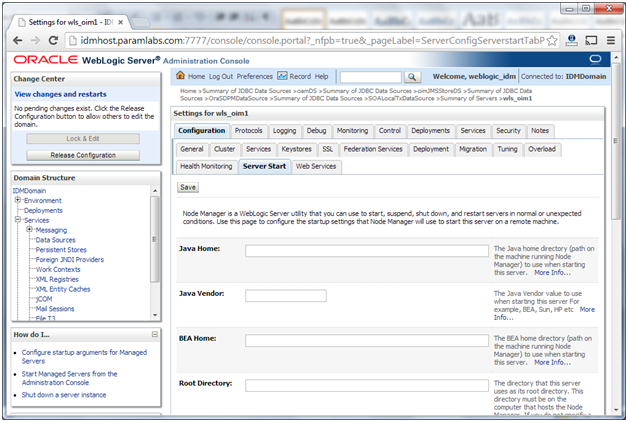Click the console search input box
The height and width of the screenshot is (422, 628).
[371, 77]
